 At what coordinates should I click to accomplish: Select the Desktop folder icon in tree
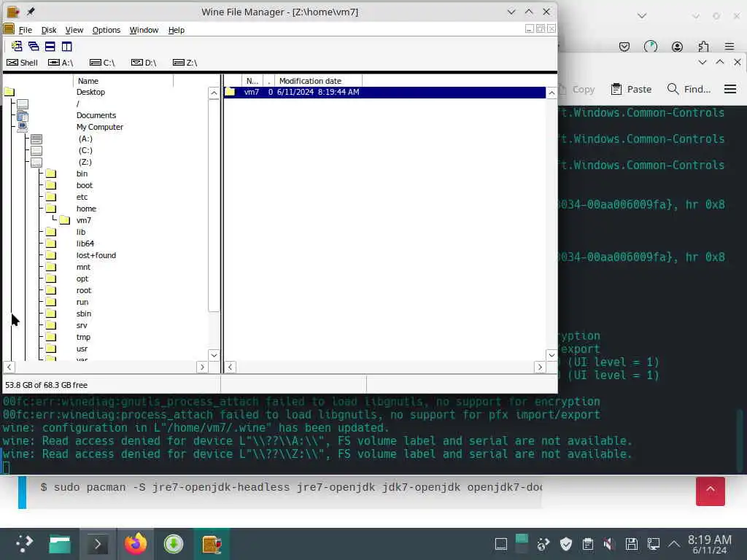9,92
